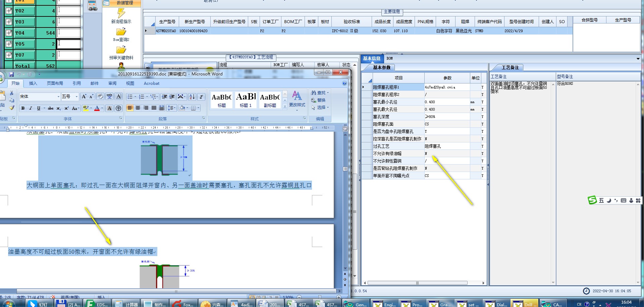Click the 替换 replace button
The image size is (644, 307).
318,100
